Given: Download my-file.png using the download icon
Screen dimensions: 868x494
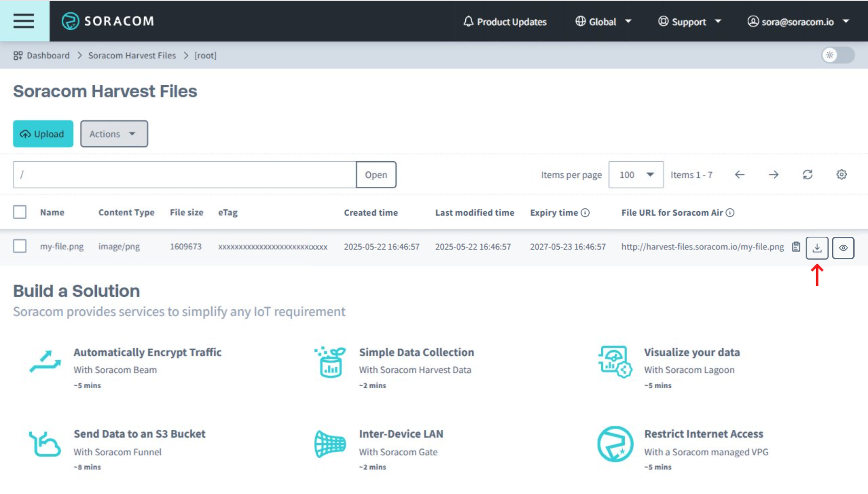Looking at the screenshot, I should coord(817,248).
